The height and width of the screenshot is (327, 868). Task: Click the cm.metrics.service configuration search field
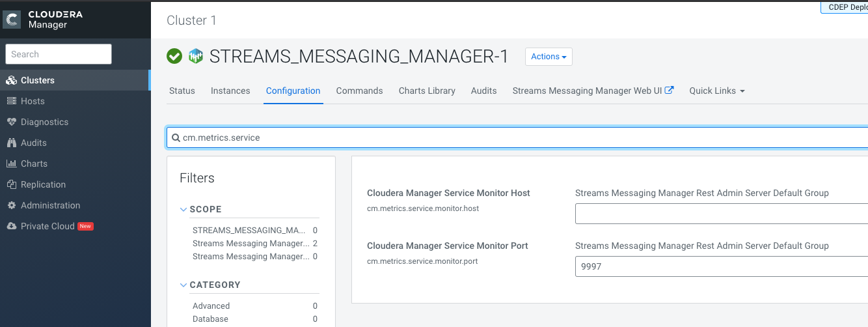[x=517, y=137]
